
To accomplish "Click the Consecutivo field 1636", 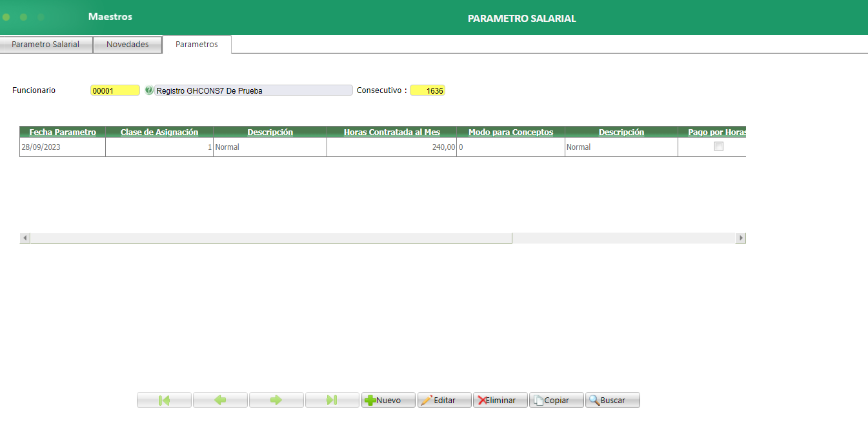I will [x=427, y=90].
